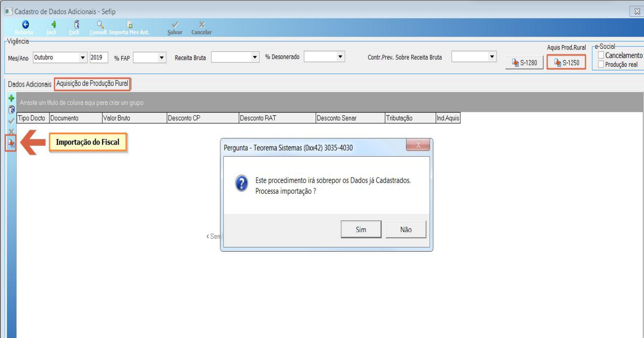Click the Desconto RAT column header

[x=277, y=118]
